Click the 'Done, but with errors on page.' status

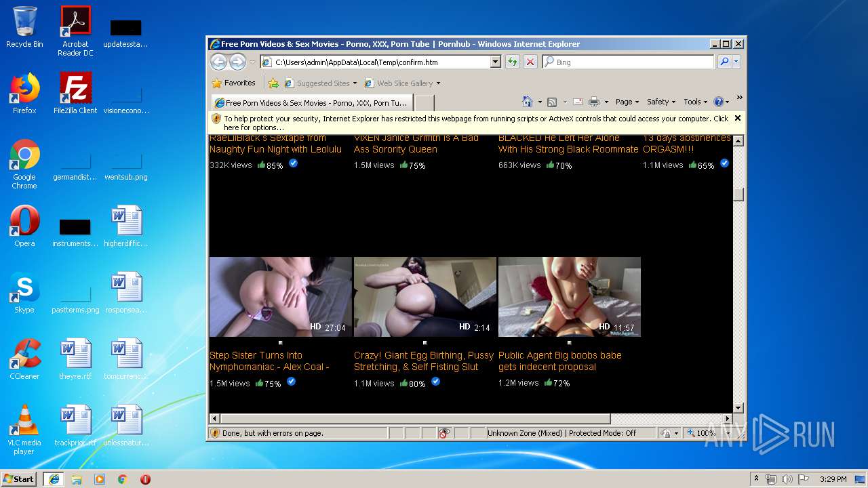coord(273,433)
